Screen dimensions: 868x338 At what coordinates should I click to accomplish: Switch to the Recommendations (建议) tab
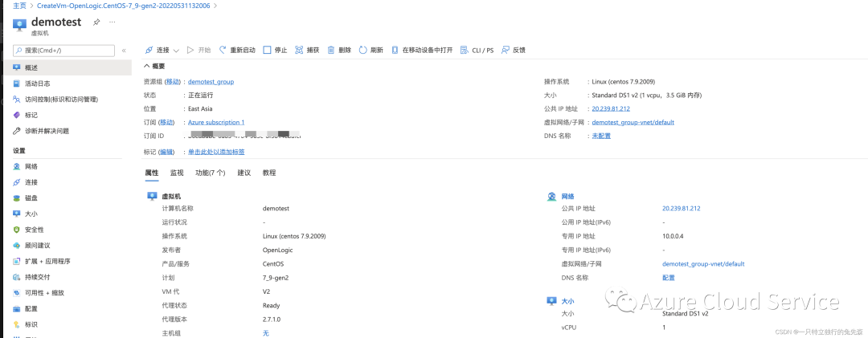click(244, 173)
